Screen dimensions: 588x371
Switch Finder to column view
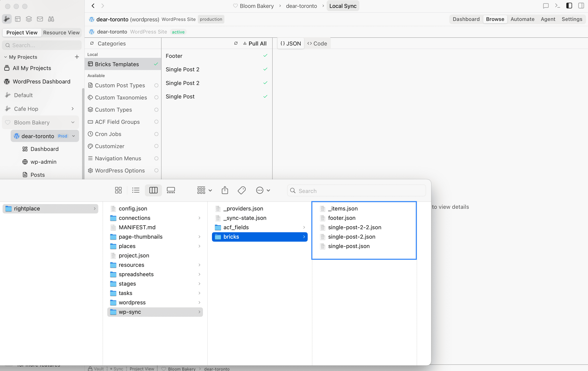click(x=153, y=190)
